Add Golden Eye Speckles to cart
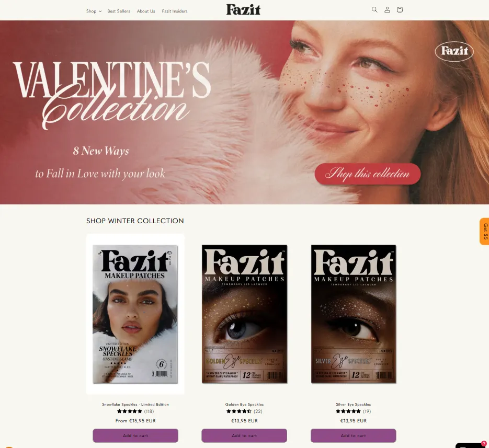Image resolution: width=489 pixels, height=448 pixels. (x=244, y=435)
